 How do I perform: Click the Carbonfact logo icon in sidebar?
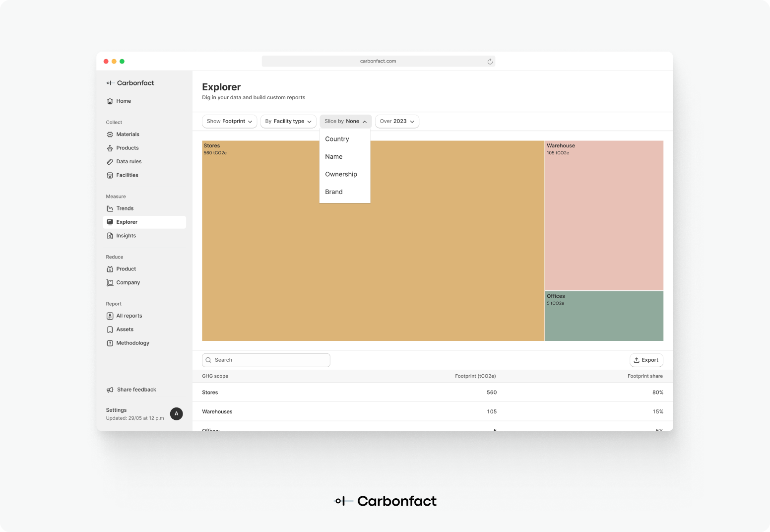pos(110,83)
